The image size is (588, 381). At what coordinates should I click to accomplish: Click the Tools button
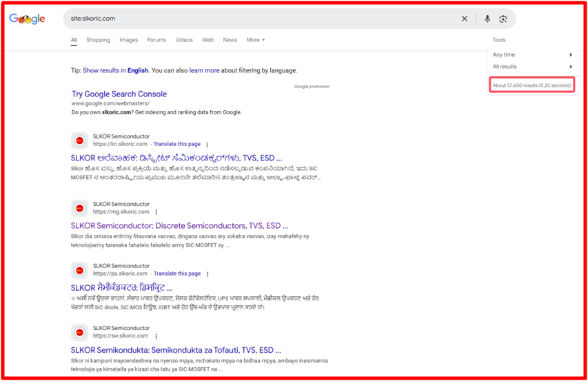click(498, 40)
